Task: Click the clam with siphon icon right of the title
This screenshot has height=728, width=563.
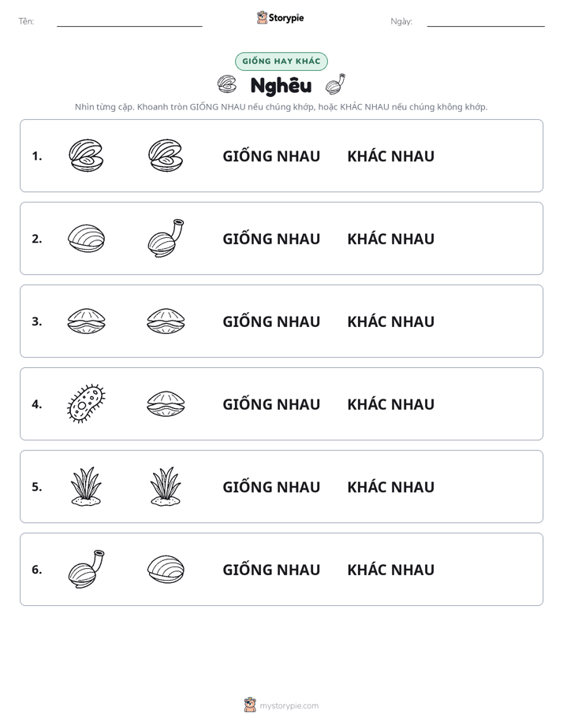Action: click(335, 84)
